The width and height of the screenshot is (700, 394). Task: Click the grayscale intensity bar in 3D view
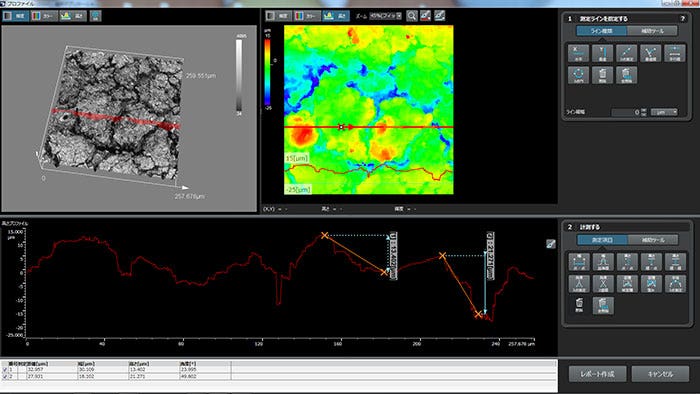point(239,75)
